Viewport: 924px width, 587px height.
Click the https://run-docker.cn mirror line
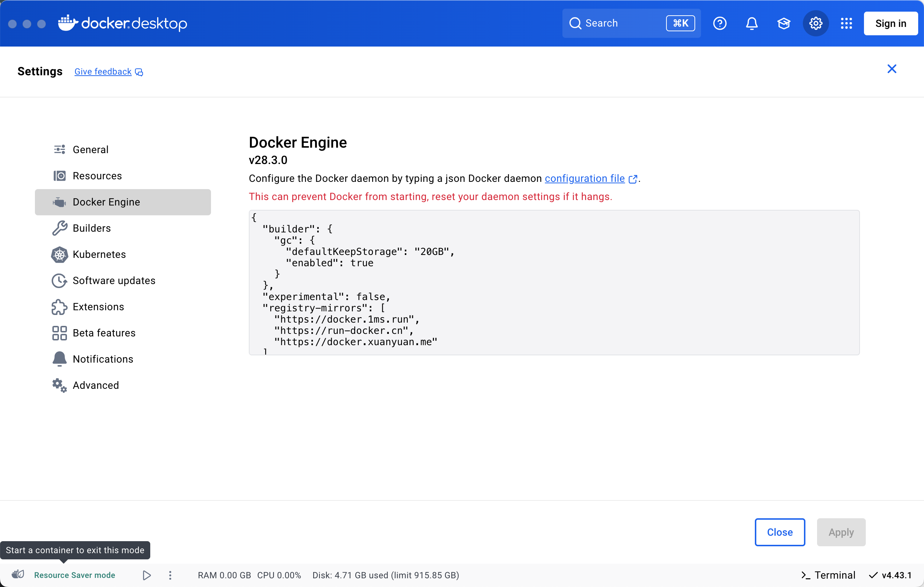(x=344, y=331)
